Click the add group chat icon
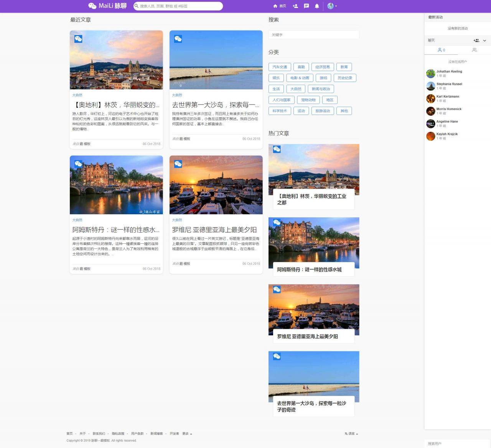491x448 pixels. coord(476,41)
